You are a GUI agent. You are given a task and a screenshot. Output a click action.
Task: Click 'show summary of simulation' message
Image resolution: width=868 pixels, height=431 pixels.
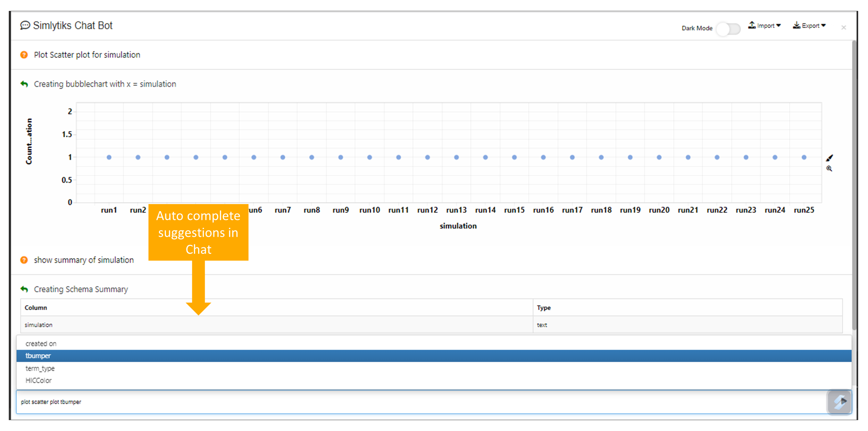(x=84, y=260)
